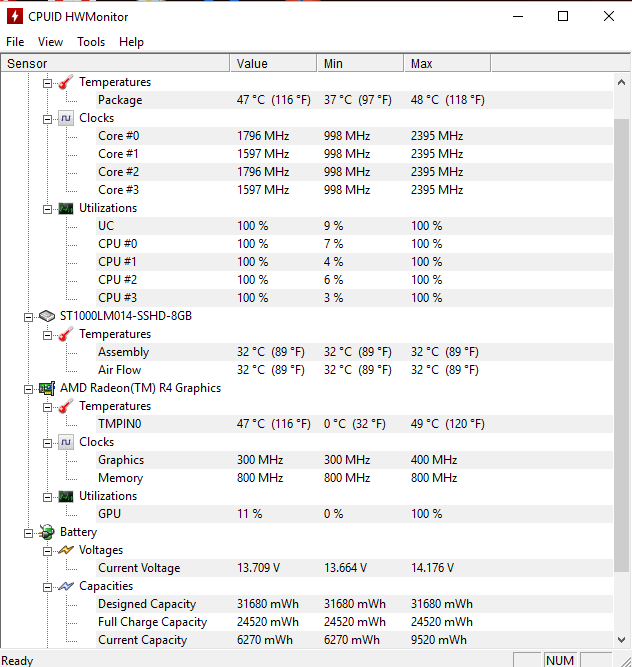Collapse the CPU Utilizations node above UC
This screenshot has height=667, width=632.
47,209
